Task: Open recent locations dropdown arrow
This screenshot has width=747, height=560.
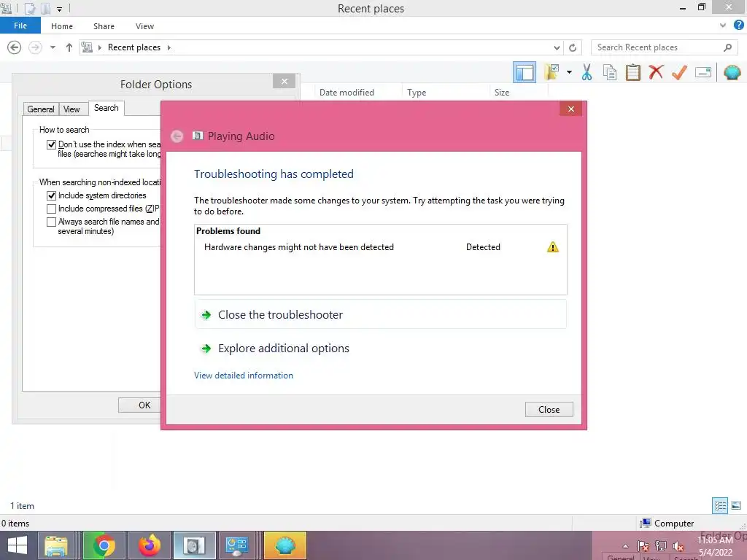Action: pyautogui.click(x=53, y=47)
